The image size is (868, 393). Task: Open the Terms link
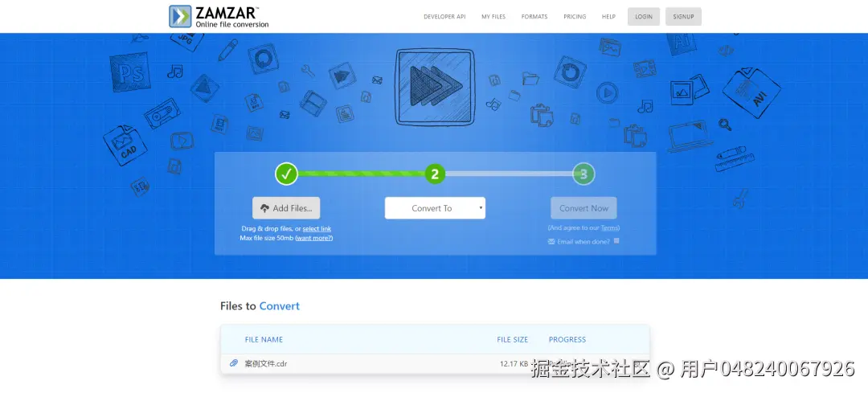pyautogui.click(x=609, y=227)
